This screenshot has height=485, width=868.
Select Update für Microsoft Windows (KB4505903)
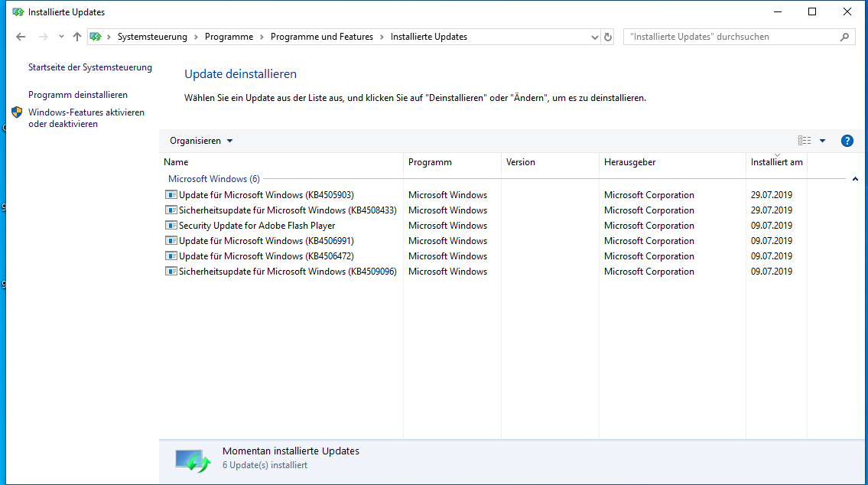pos(266,195)
